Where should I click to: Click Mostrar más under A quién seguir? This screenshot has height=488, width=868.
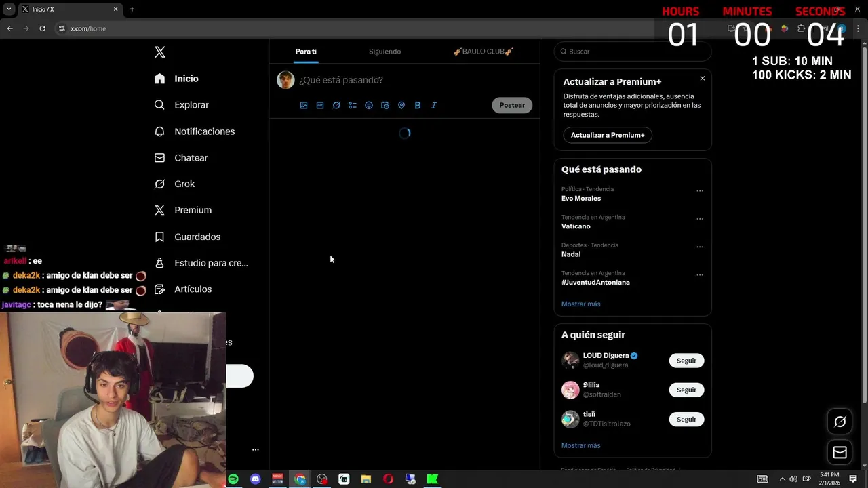pyautogui.click(x=581, y=445)
